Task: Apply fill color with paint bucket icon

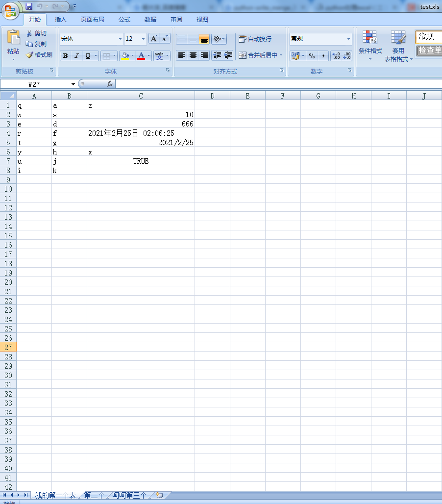Action: click(x=125, y=55)
